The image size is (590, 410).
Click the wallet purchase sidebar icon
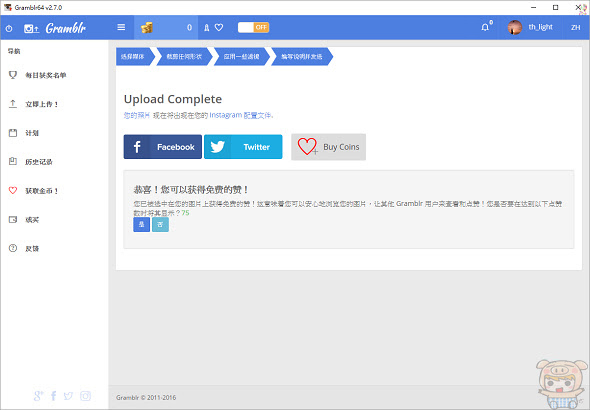pyautogui.click(x=13, y=219)
